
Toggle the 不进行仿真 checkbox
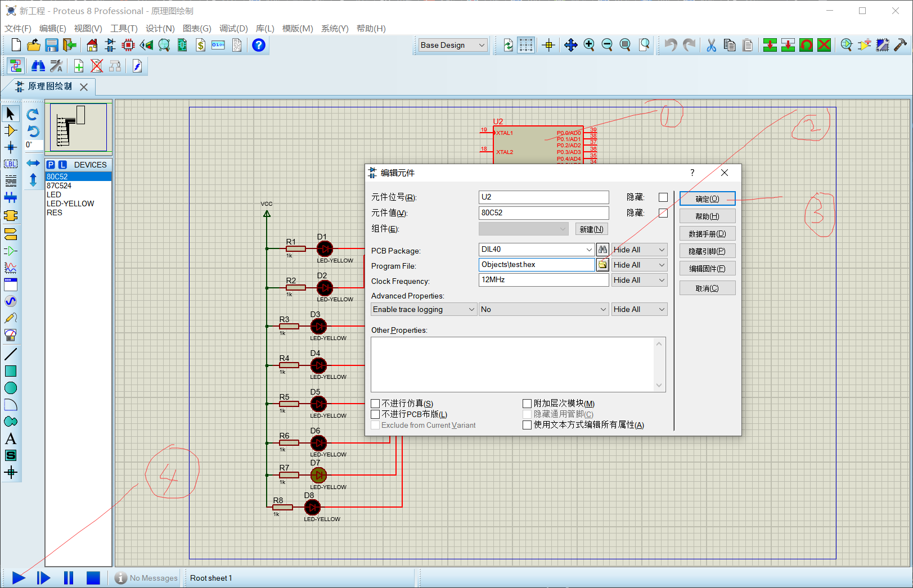pos(375,404)
